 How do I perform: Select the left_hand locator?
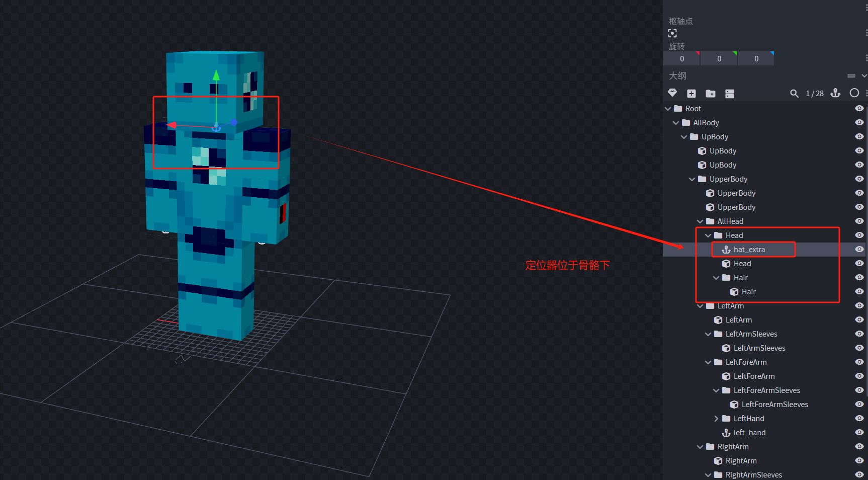pos(749,433)
